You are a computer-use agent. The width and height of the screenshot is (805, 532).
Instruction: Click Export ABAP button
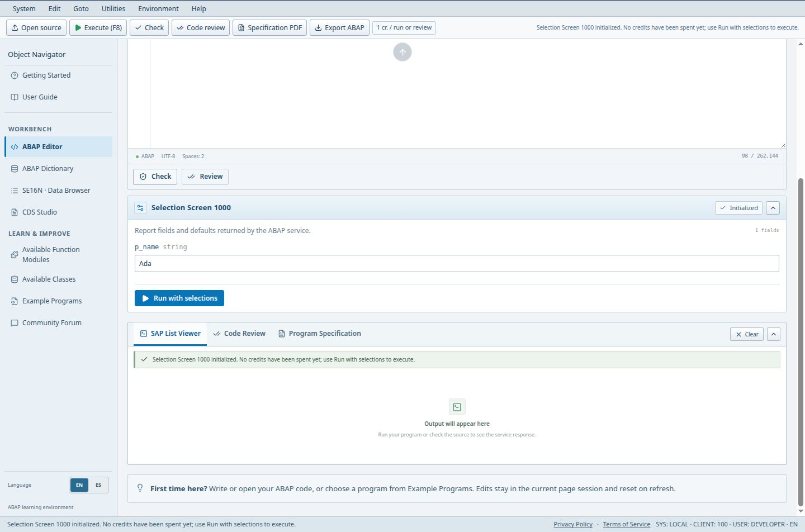(x=339, y=27)
